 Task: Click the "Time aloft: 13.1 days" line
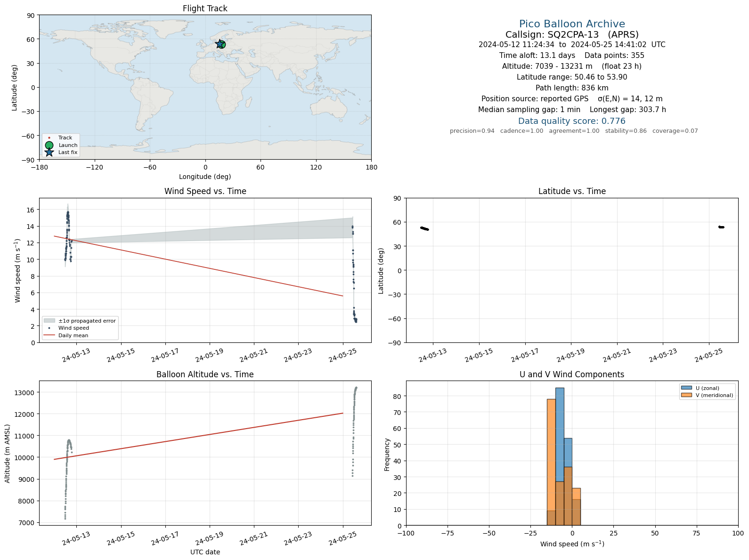572,56
